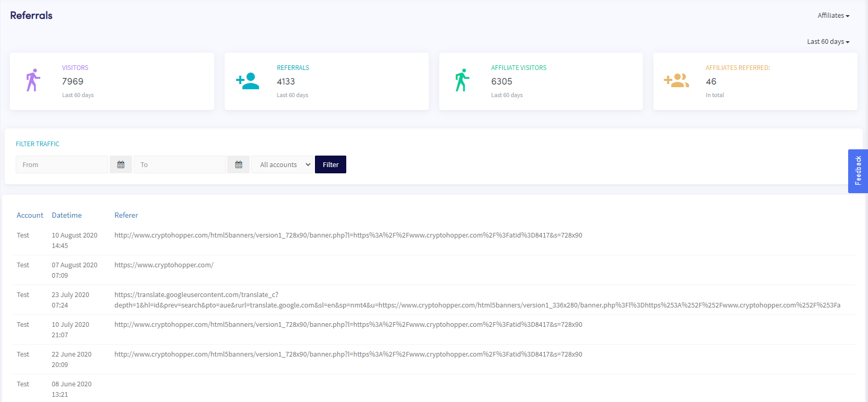Click the Affiliate Visitors count 6305

501,81
